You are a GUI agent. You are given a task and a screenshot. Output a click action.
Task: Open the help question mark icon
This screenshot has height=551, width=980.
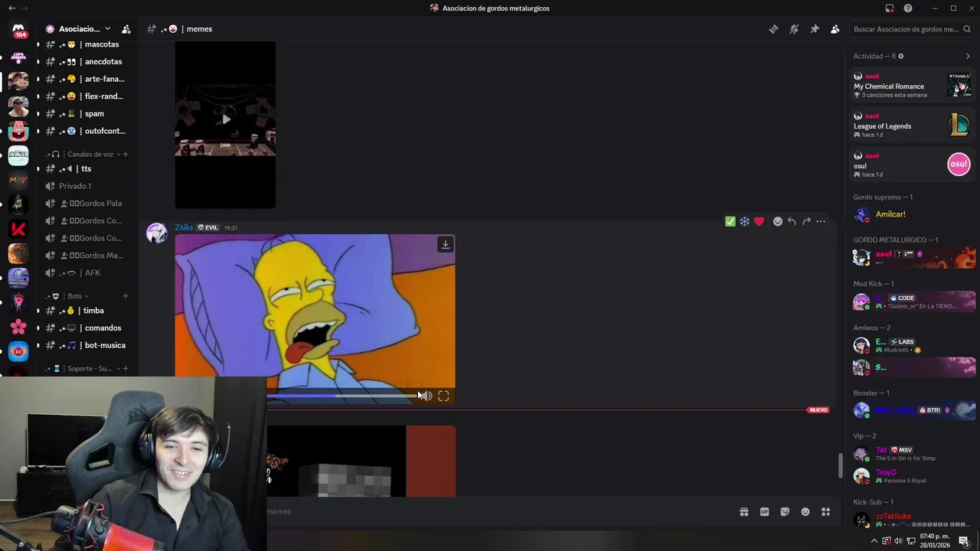(908, 8)
